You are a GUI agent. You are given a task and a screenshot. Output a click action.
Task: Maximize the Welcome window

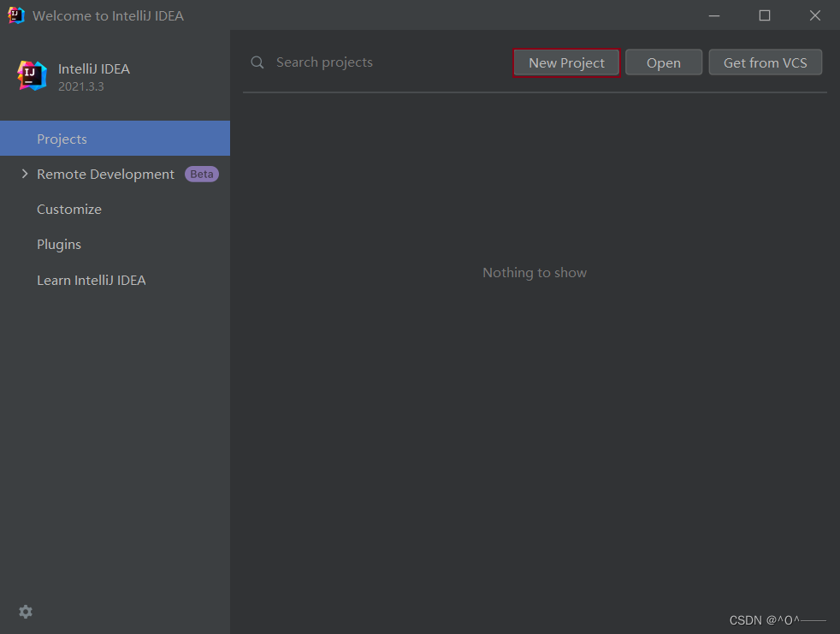point(765,15)
